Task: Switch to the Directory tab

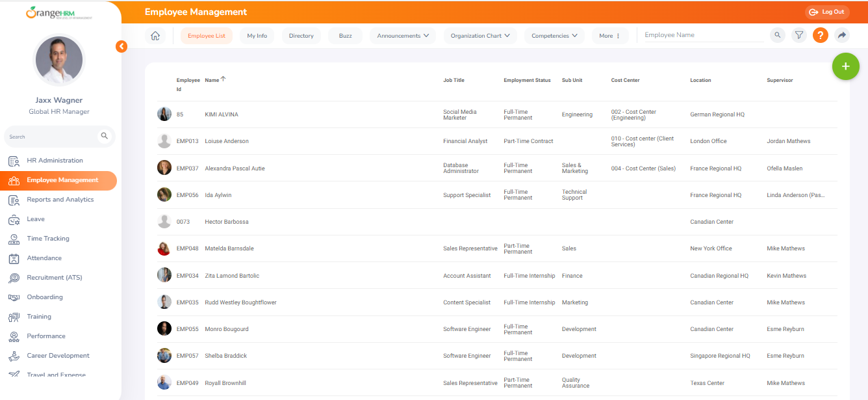Action: coord(301,36)
